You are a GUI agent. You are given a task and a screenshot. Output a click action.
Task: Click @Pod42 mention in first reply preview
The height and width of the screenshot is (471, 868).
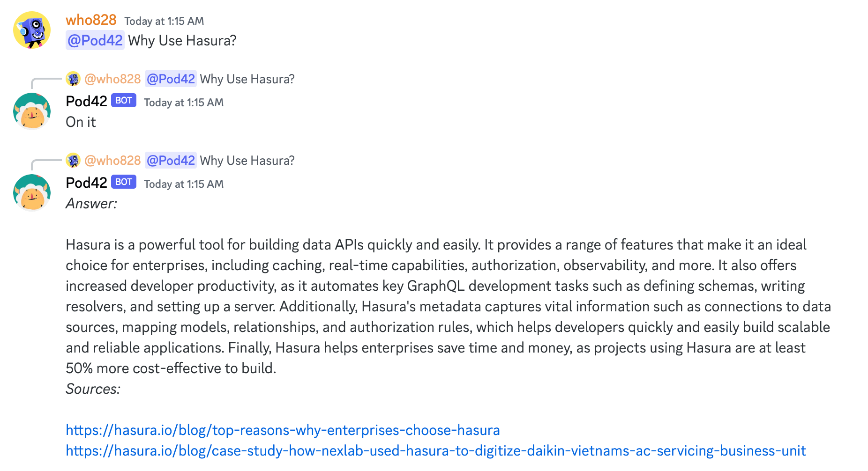171,79
